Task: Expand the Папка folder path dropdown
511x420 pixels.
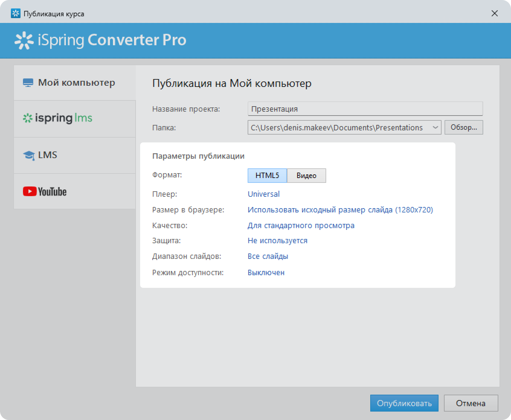Action: tap(435, 128)
